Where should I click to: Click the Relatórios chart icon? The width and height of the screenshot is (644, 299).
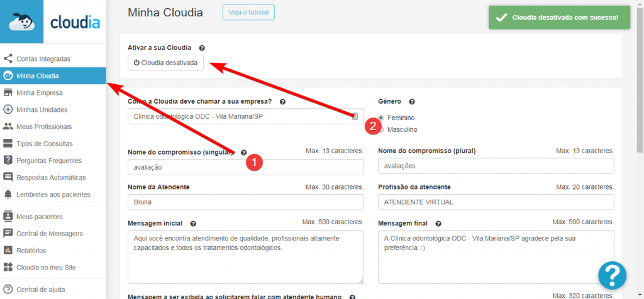pyautogui.click(x=8, y=250)
